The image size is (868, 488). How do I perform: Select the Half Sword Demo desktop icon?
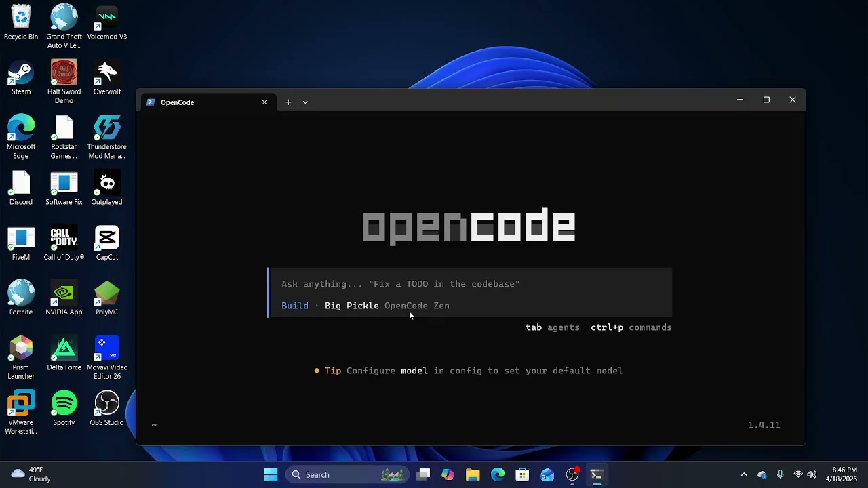click(64, 82)
